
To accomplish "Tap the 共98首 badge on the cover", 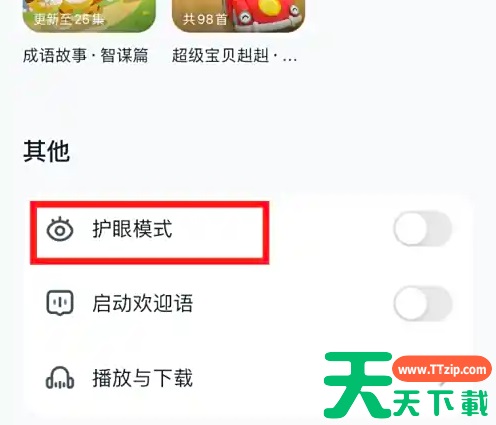I will click(205, 19).
